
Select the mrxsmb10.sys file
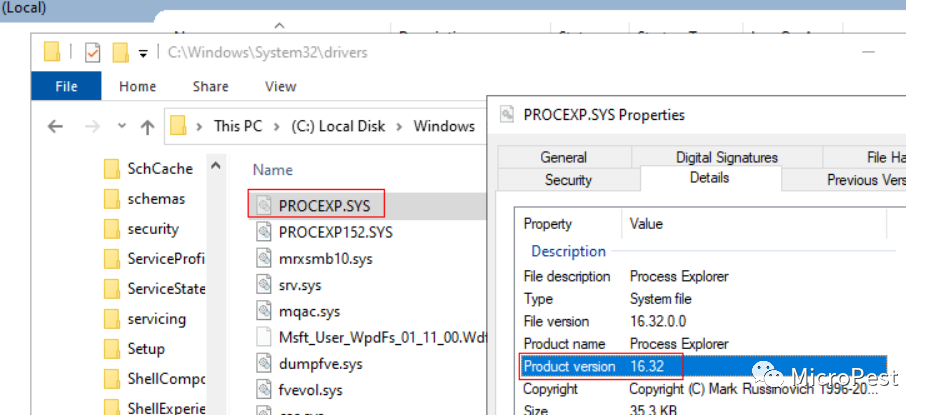pos(326,259)
